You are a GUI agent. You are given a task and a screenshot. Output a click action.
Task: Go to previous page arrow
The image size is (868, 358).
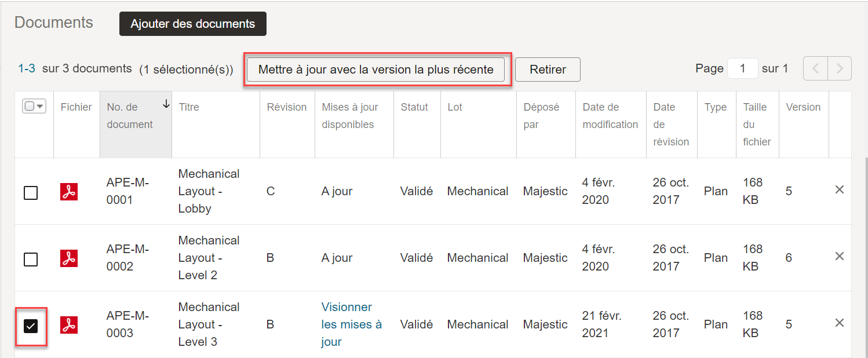(815, 68)
